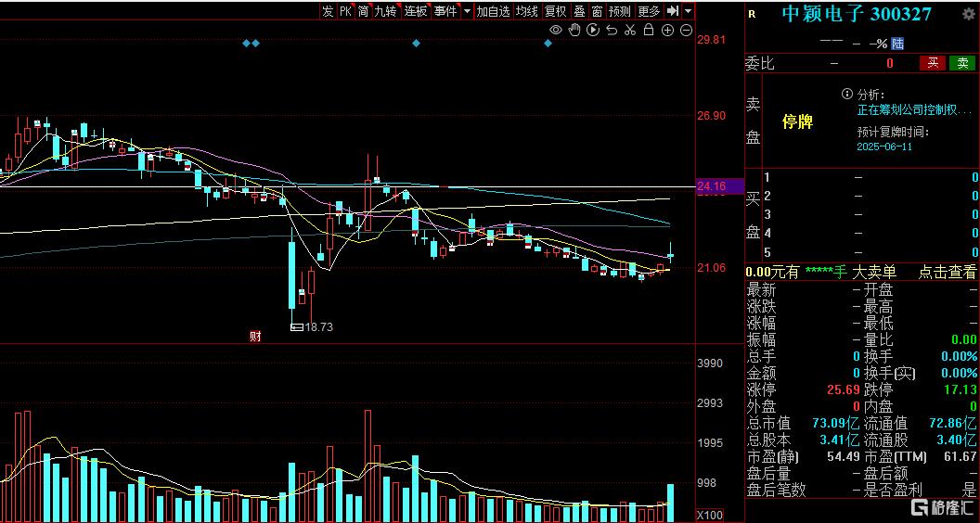This screenshot has height=523, width=980.
Task: Toggle the padlock lock icon
Action: point(648,30)
